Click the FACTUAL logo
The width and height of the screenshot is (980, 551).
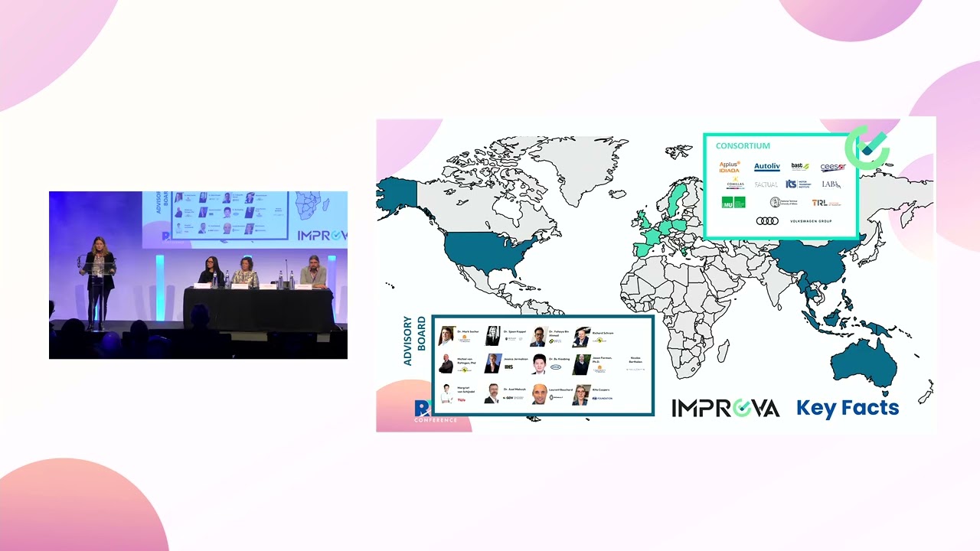click(x=766, y=184)
